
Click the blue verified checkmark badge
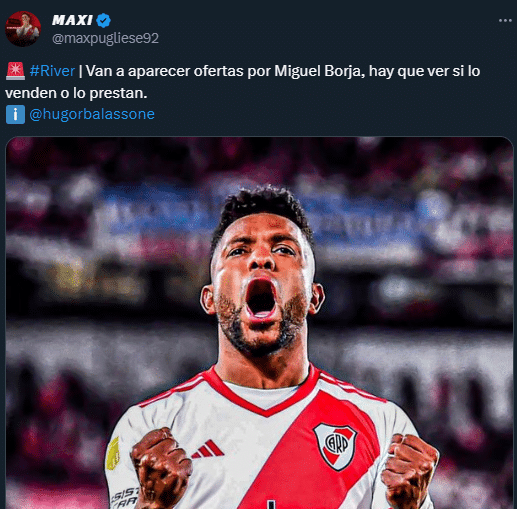point(103,20)
